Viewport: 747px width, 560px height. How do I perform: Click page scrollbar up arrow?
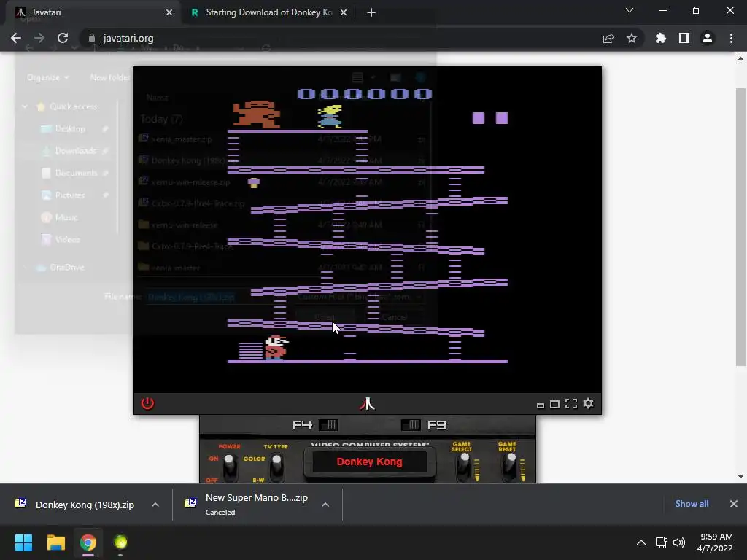740,58
